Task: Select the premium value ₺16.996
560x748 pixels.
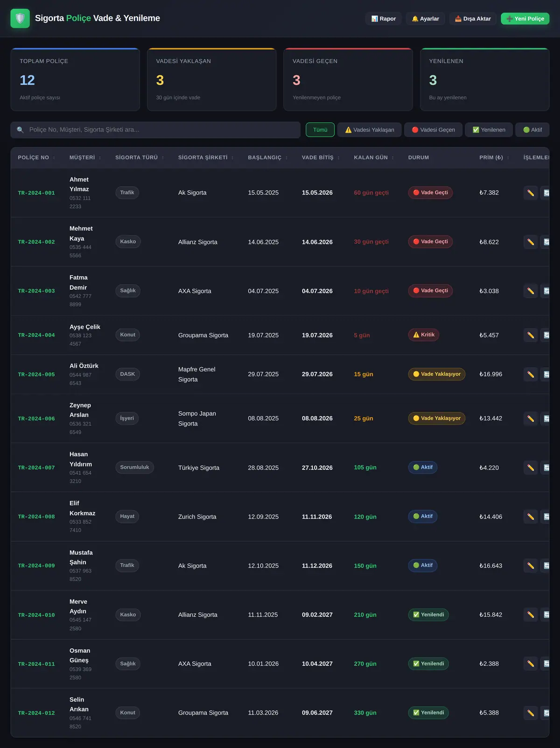Action: (491, 374)
